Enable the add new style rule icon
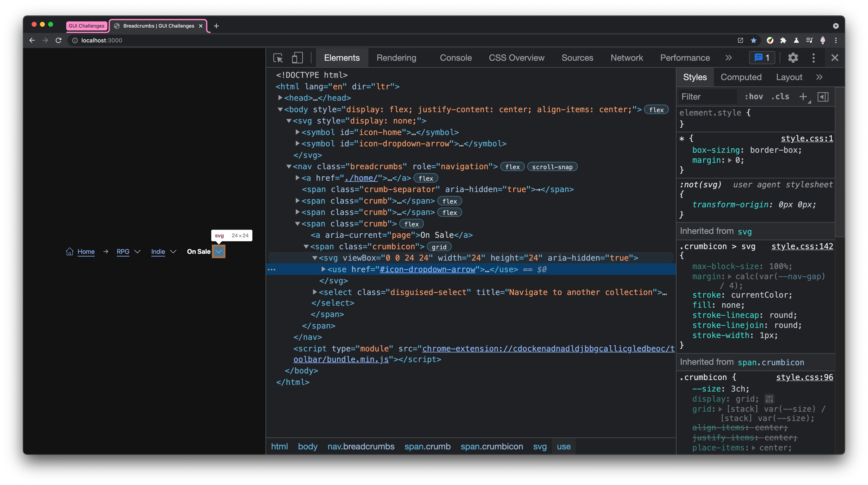Viewport: 868px width, 485px height. click(803, 96)
